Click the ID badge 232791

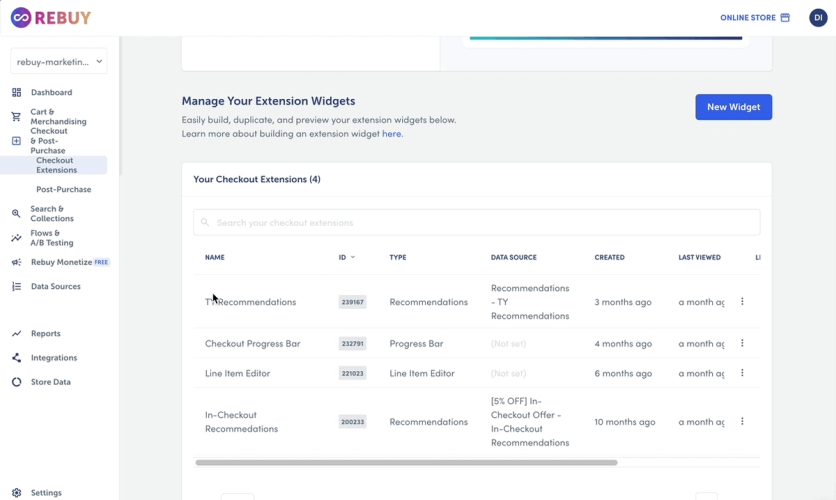tap(352, 343)
